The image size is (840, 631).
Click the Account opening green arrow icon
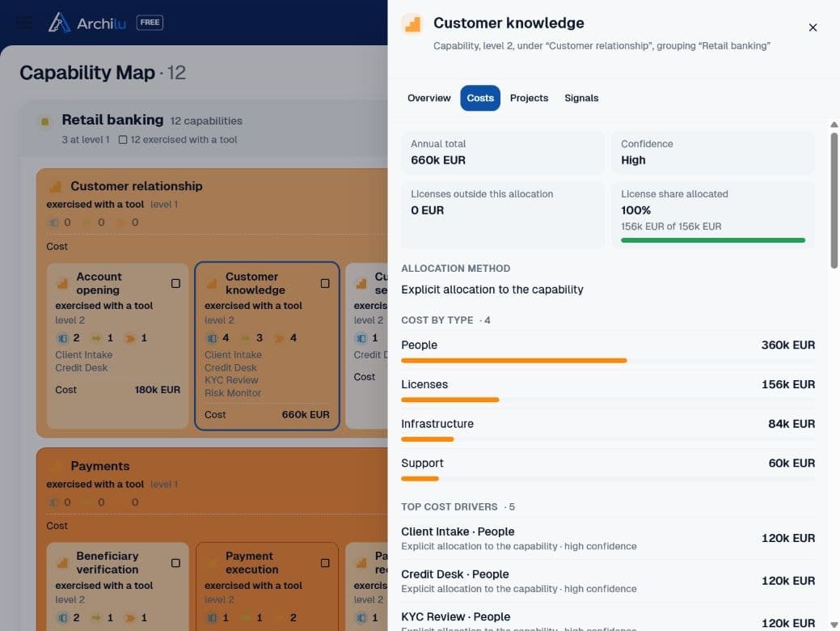click(x=96, y=338)
